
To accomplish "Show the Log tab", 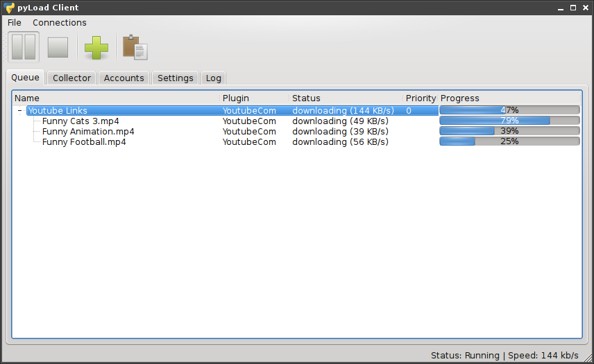I will 213,78.
